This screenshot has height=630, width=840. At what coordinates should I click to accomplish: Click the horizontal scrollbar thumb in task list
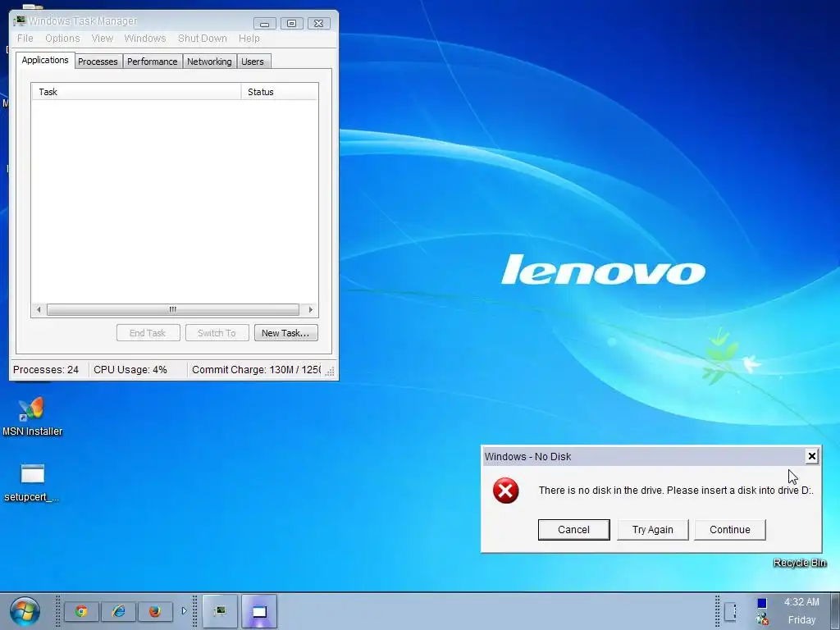[172, 309]
